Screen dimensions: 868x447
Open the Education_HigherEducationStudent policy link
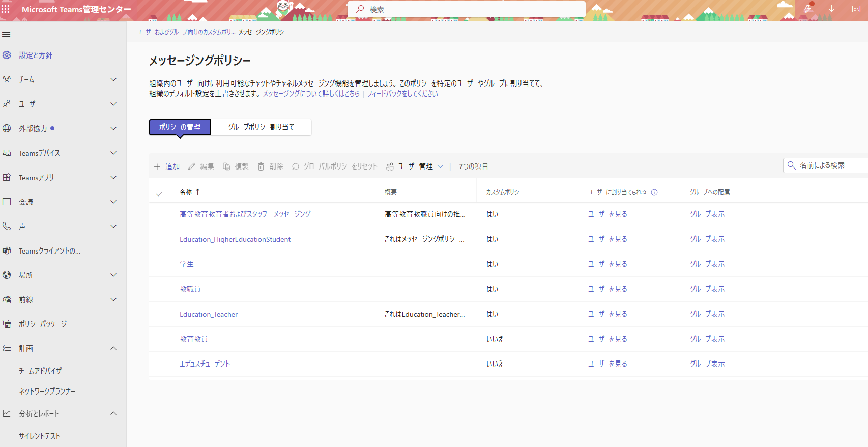click(x=235, y=239)
